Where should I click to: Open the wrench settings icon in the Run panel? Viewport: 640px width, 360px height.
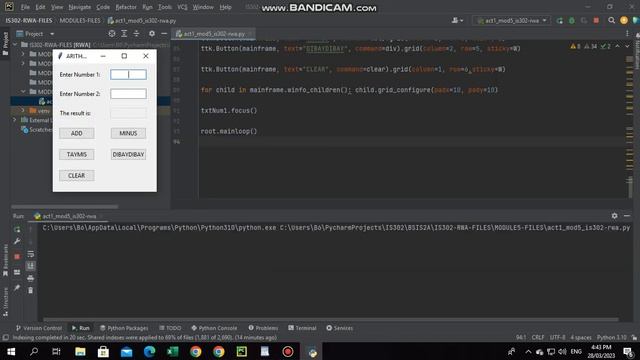[17, 242]
